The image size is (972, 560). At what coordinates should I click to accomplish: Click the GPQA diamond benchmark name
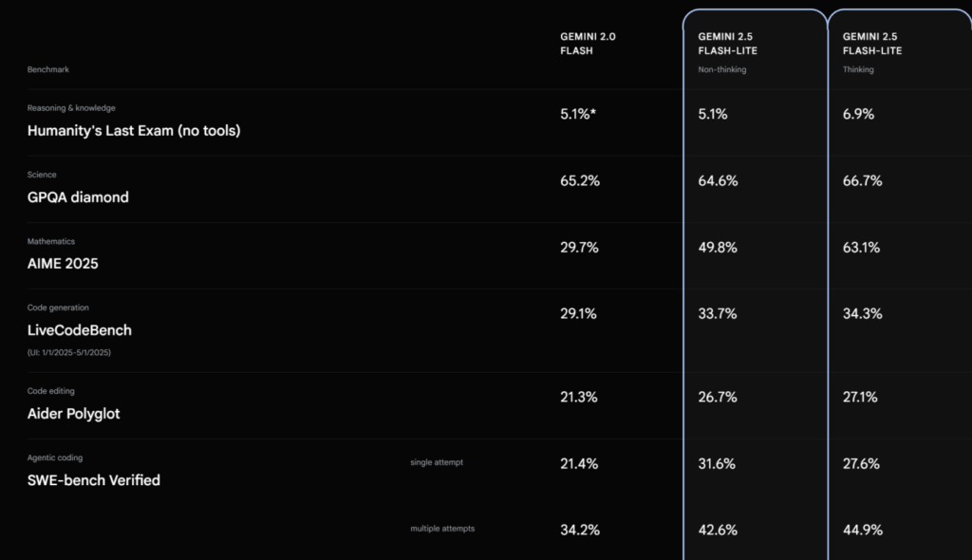(x=78, y=197)
